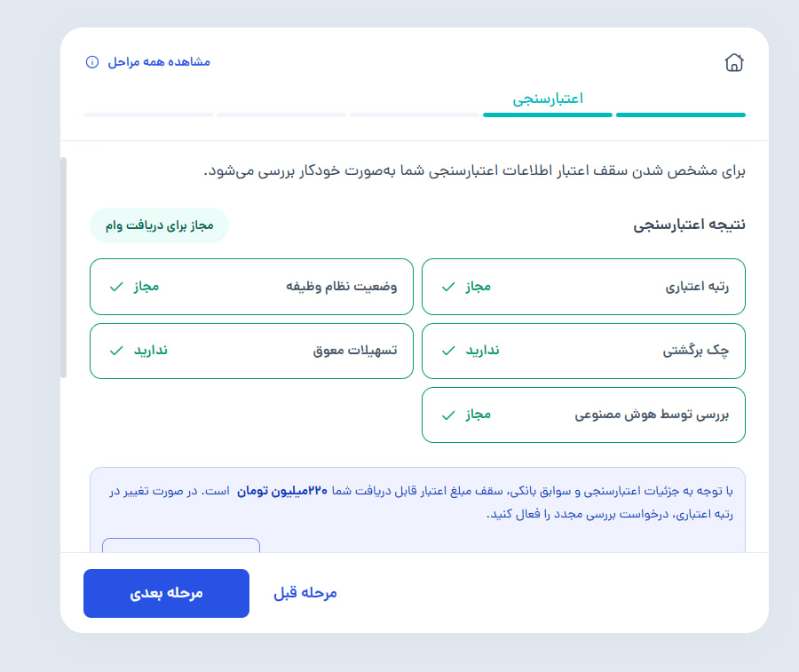Click the vertical scrollbar on the left edge

64,266
